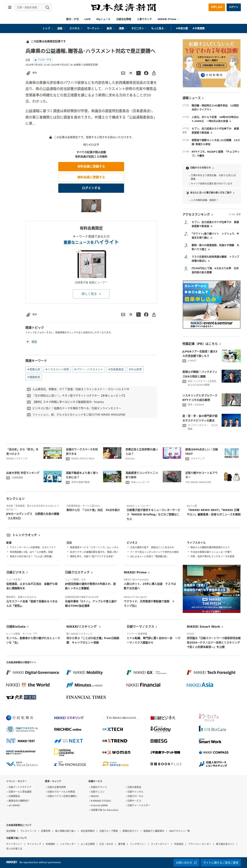Click the 日本経済新聞 masthead logo

[x=123, y=8]
